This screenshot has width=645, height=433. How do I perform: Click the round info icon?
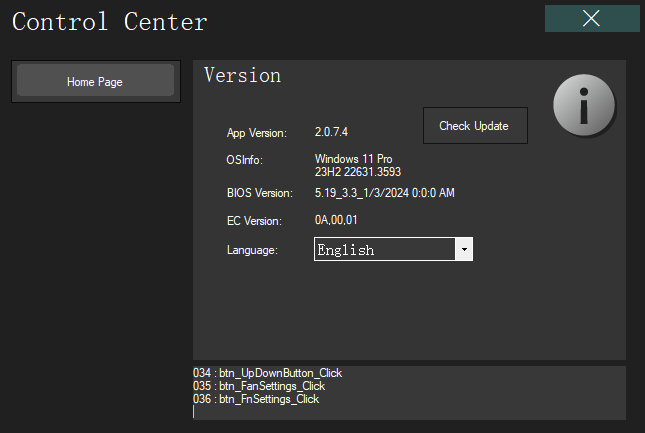click(x=585, y=105)
